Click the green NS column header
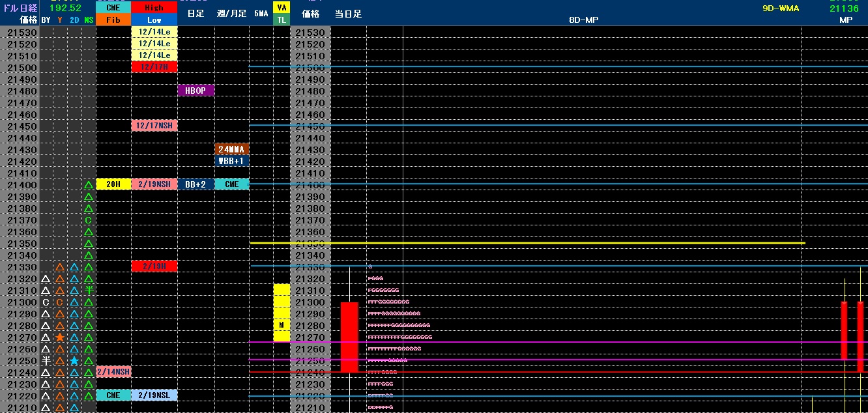 click(x=89, y=20)
